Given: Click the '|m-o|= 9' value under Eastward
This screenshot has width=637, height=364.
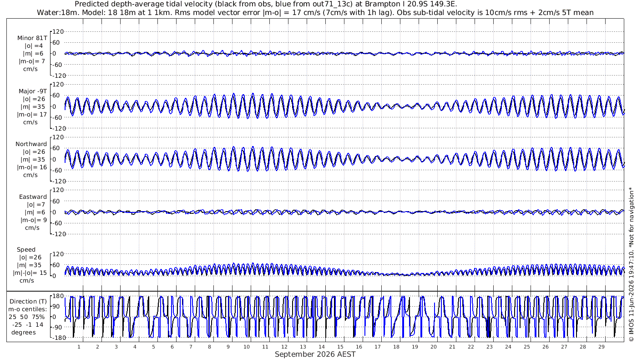Looking at the screenshot, I should click(x=33, y=220).
